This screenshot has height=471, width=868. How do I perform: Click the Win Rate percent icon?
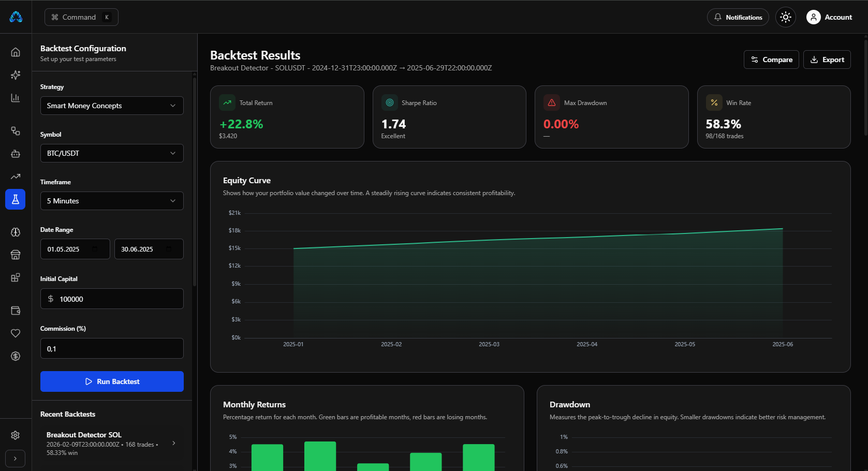(x=714, y=102)
